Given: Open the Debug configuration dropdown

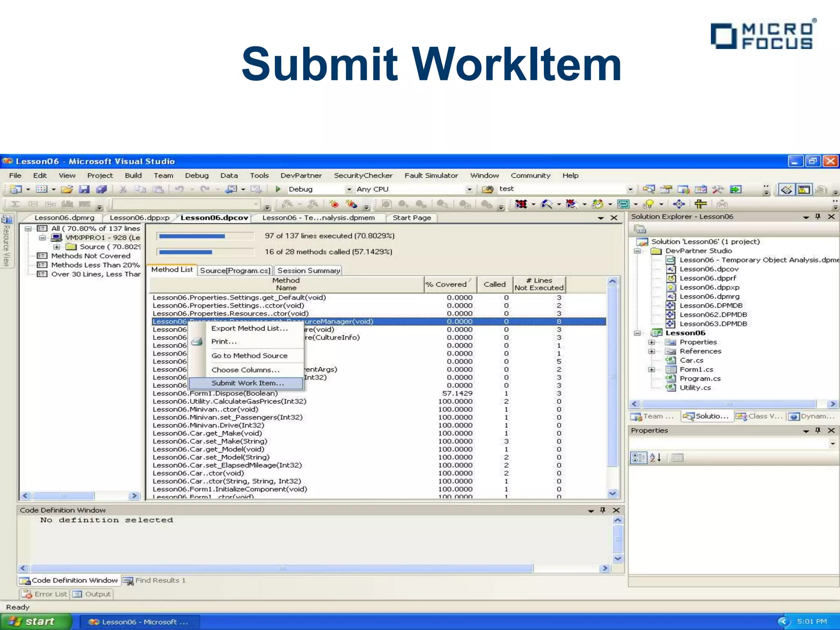Looking at the screenshot, I should click(349, 189).
